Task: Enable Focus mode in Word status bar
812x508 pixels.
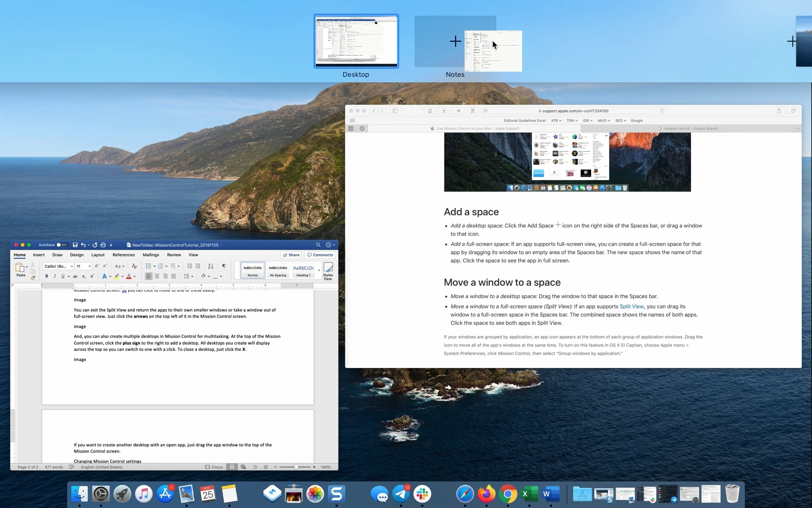Action: pyautogui.click(x=215, y=467)
